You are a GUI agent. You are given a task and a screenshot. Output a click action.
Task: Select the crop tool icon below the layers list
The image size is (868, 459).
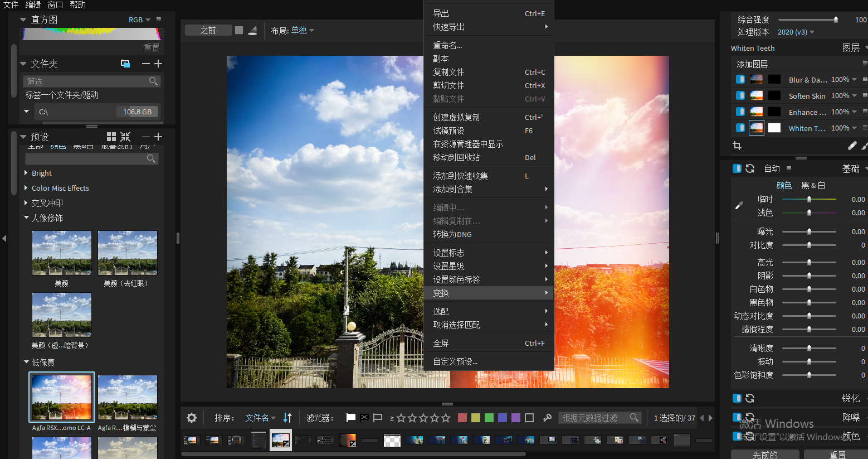[737, 146]
